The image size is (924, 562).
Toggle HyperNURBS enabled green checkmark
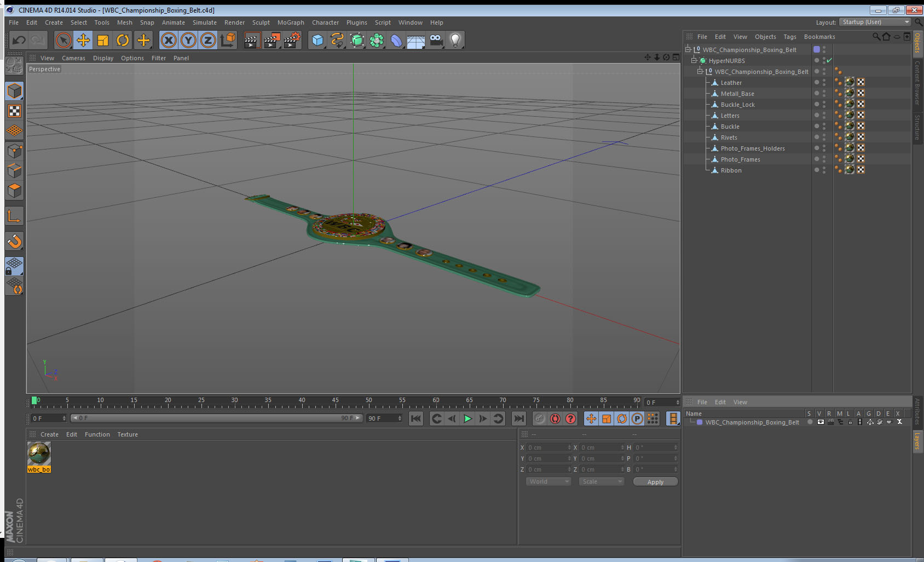[x=829, y=60]
